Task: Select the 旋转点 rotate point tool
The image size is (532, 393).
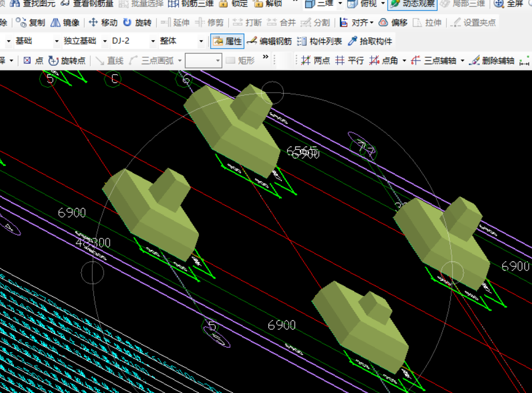Action: [x=67, y=61]
